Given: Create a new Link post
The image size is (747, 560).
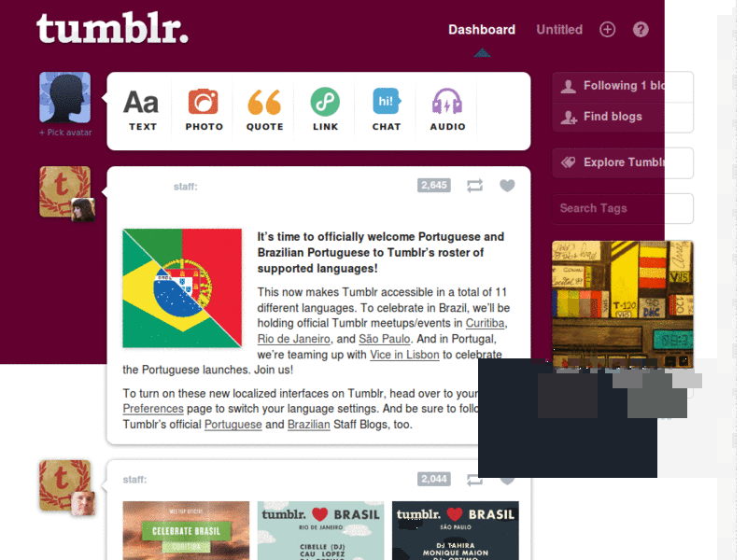Looking at the screenshot, I should pyautogui.click(x=325, y=110).
